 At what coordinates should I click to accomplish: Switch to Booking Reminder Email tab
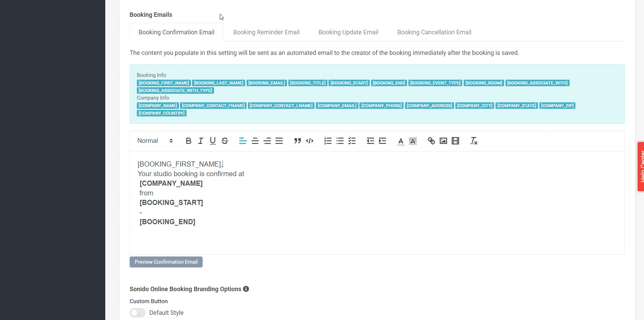pos(266,32)
